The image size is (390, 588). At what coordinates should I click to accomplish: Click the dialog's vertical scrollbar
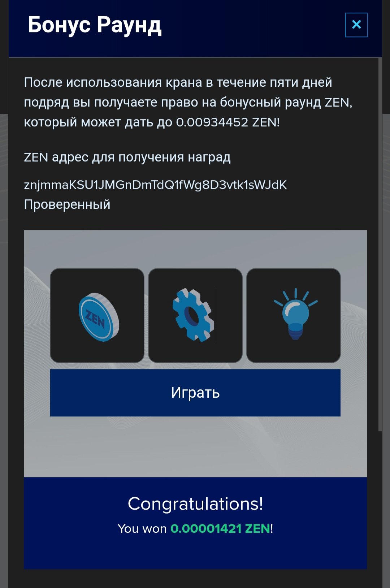point(380,244)
